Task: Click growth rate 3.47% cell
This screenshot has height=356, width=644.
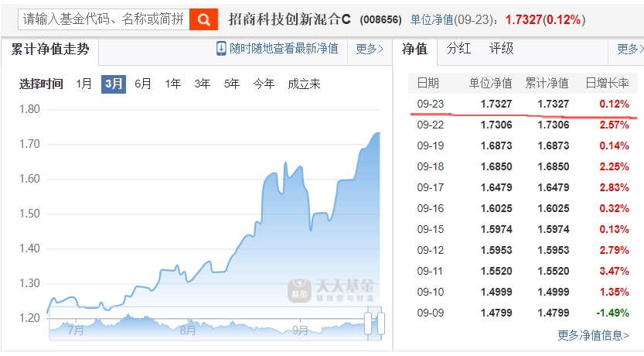Action: tap(614, 272)
